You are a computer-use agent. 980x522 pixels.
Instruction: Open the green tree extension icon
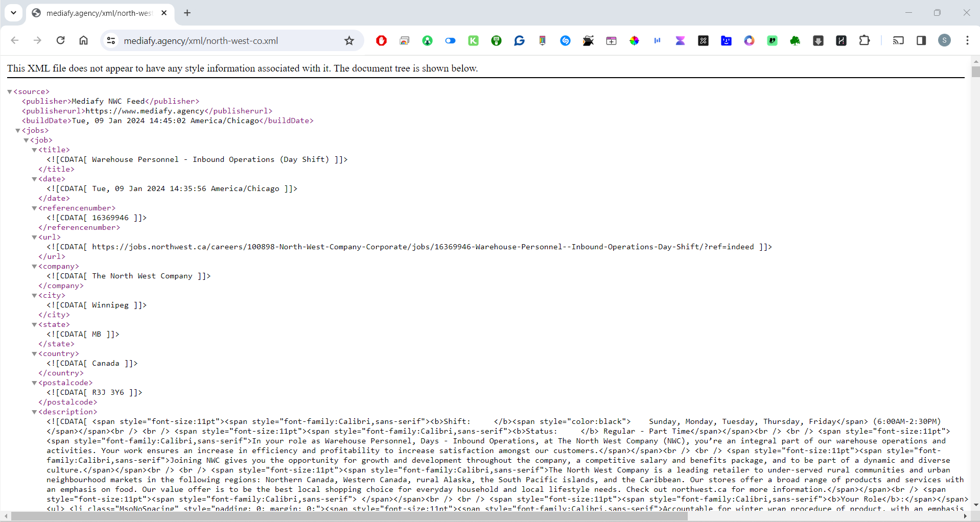795,41
